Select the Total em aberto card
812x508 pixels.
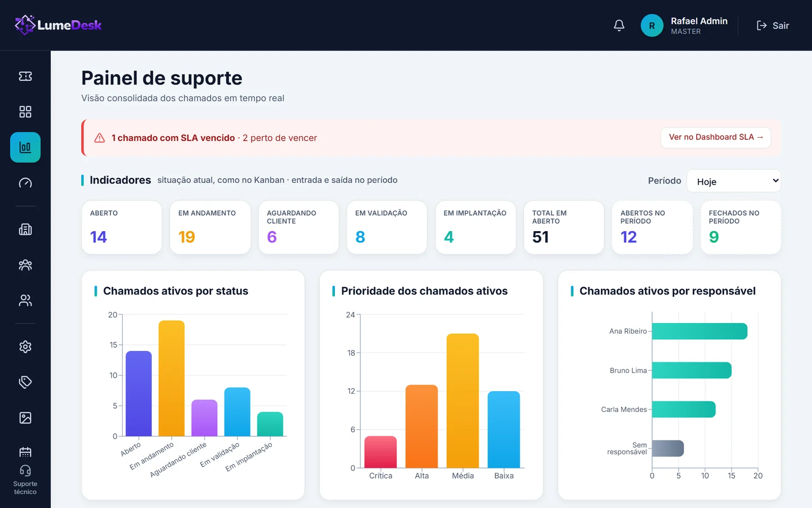(564, 227)
